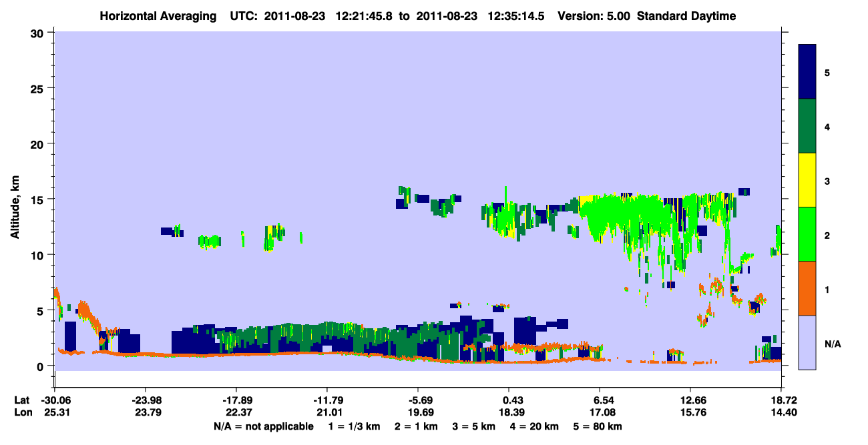Click the dark green colorbar segment labeled 4
Image resolution: width=868 pixels, height=445 pixels.
click(x=807, y=127)
